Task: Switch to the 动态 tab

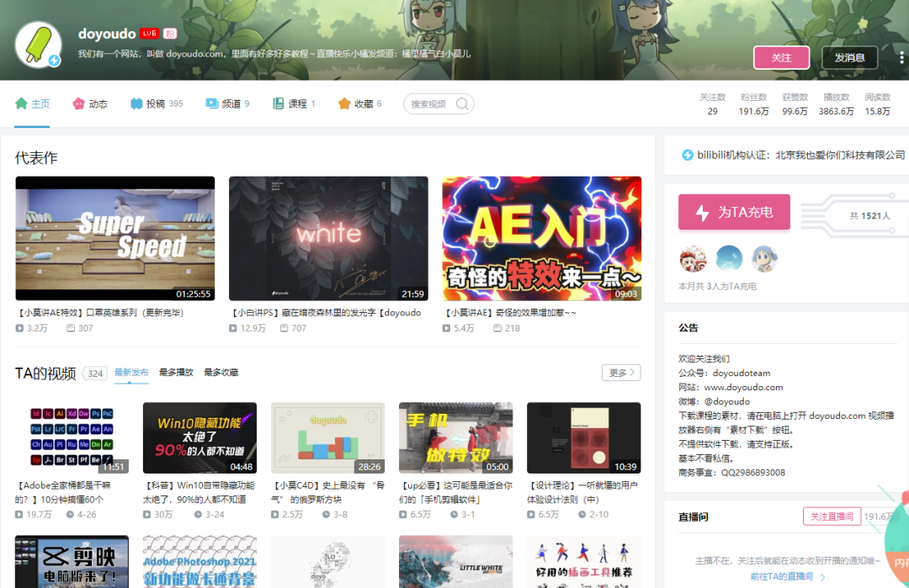Action: point(90,103)
